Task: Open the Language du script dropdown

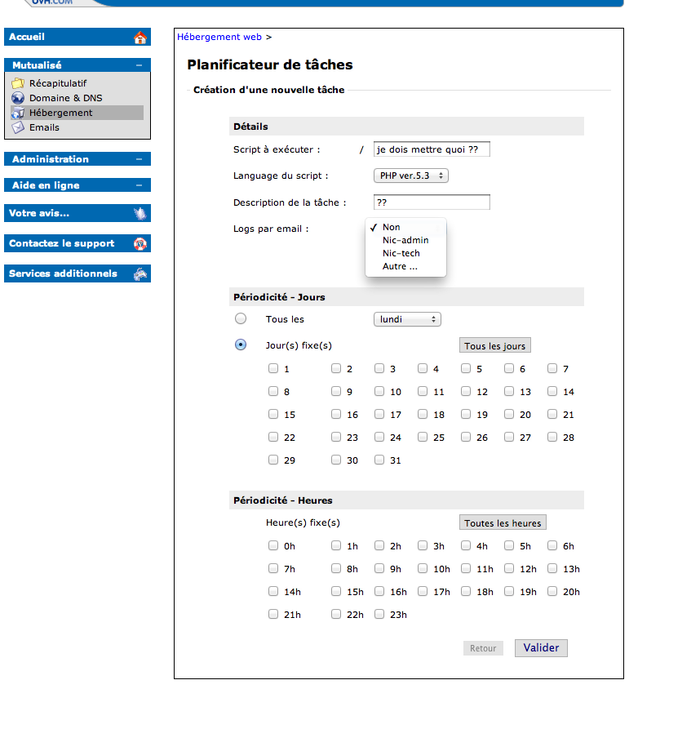Action: point(410,176)
